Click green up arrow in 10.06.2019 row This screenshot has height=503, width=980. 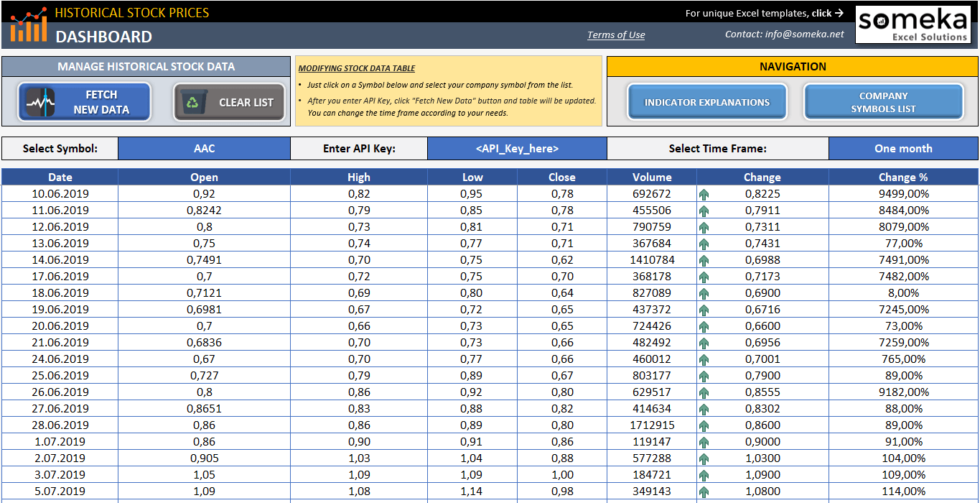(704, 194)
